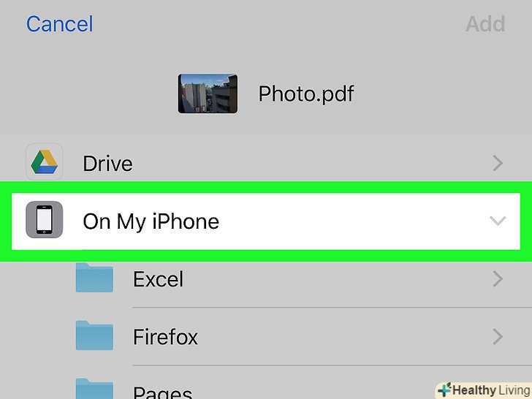Select the Firefox folder icon
532x399 pixels.
[94, 336]
